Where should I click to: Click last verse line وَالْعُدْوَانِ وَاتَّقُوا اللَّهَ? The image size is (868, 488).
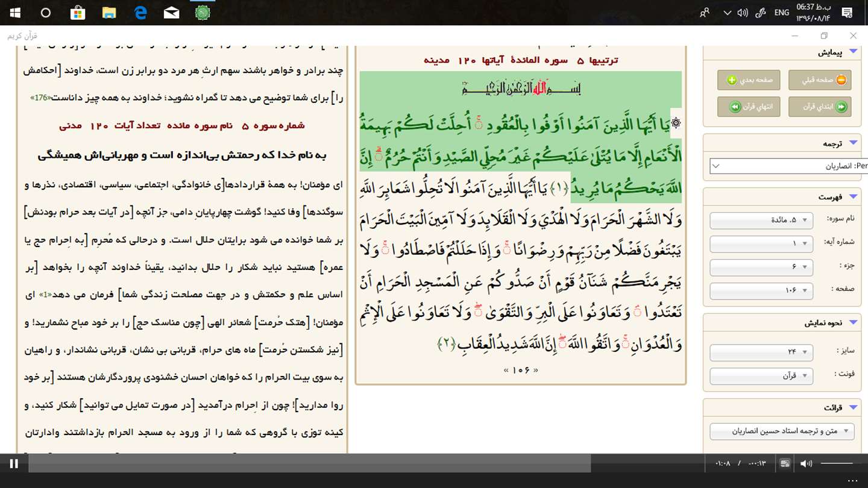[561, 344]
